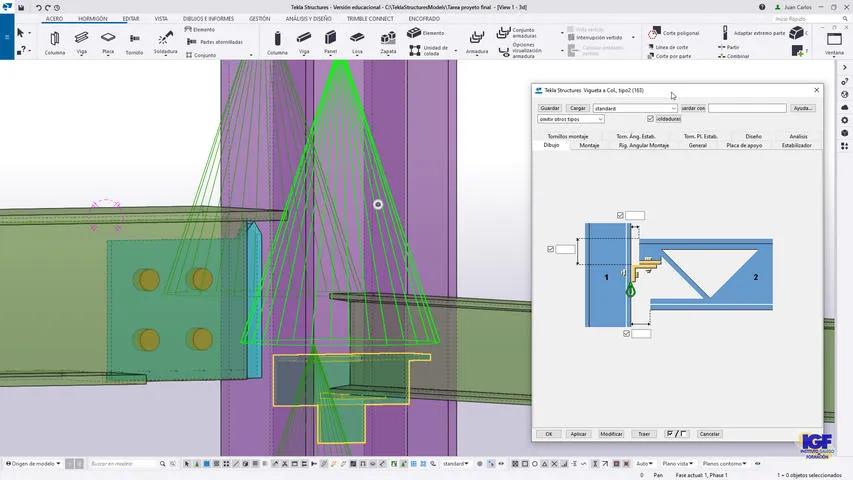Click the Armadura rebar tool

pos(477,42)
